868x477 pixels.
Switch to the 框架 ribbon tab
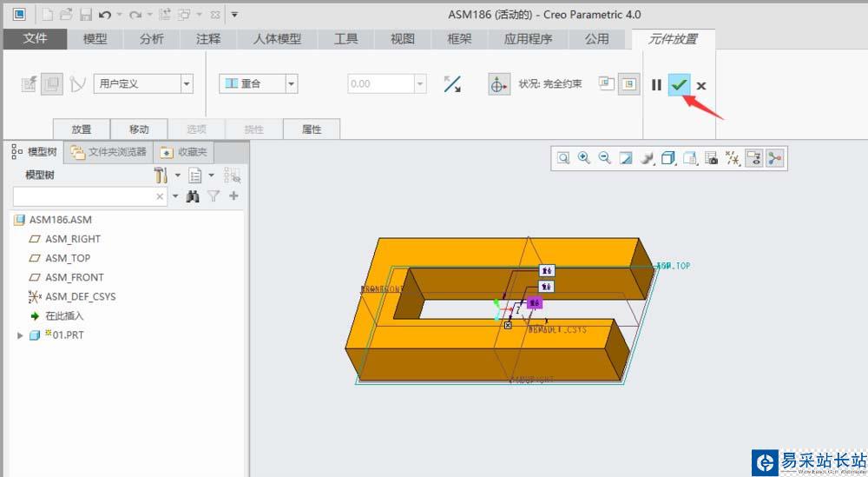(x=459, y=39)
